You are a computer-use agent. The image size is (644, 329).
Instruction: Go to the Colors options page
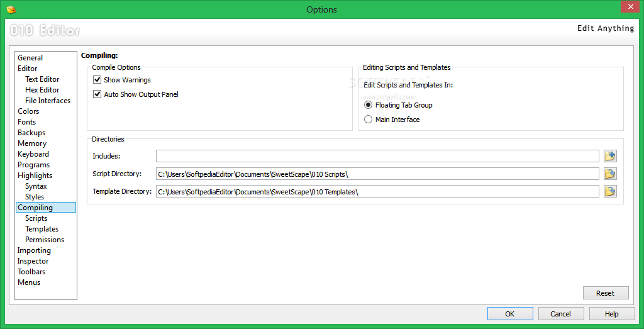[x=28, y=111]
